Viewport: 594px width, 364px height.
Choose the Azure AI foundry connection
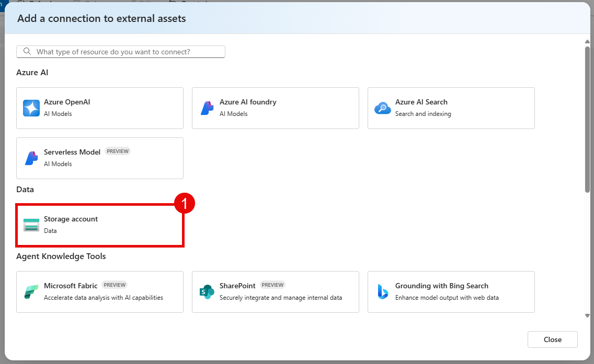tap(275, 108)
